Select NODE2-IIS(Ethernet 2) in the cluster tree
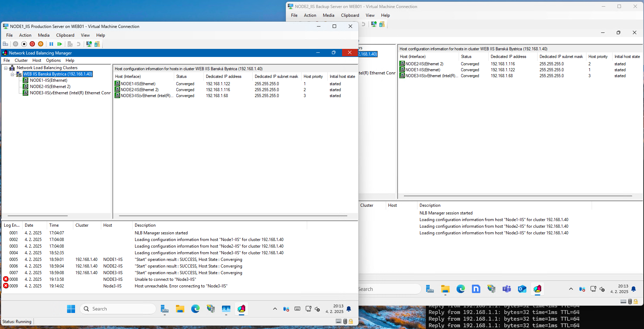This screenshot has width=644, height=329. point(50,87)
